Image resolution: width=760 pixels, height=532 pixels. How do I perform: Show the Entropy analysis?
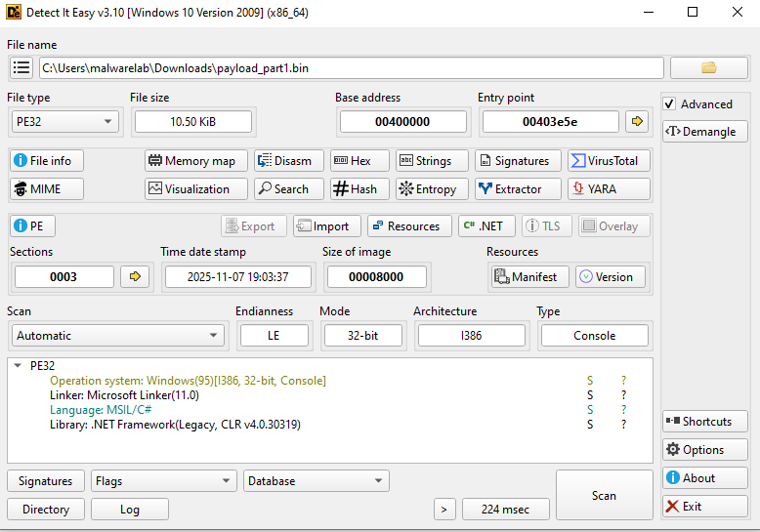[431, 189]
